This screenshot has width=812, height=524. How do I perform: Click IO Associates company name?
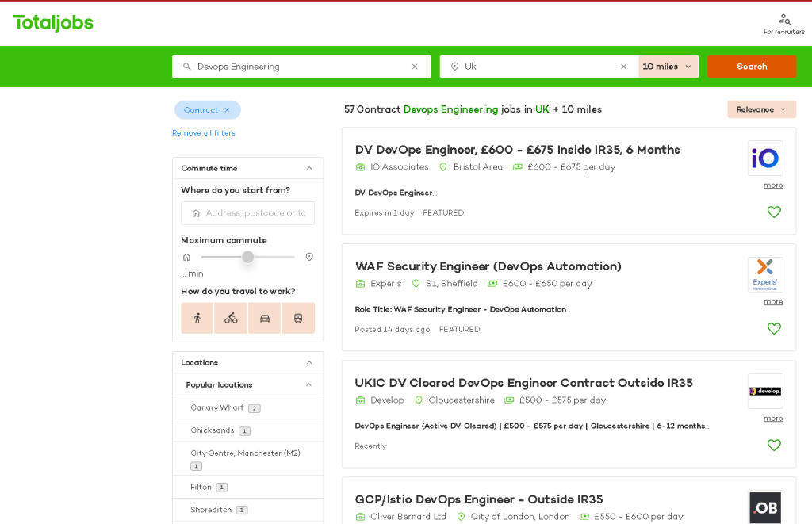tap(400, 167)
